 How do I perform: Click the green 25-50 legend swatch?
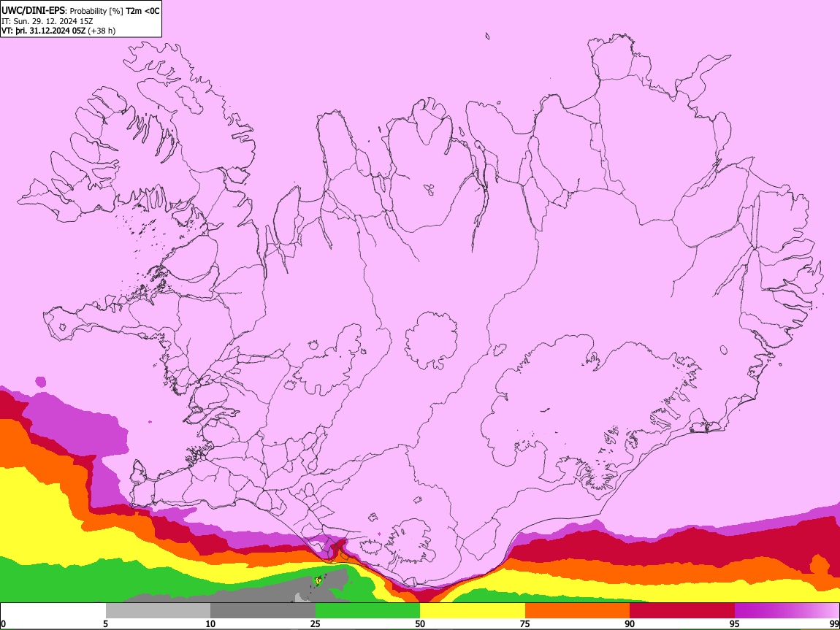367,611
